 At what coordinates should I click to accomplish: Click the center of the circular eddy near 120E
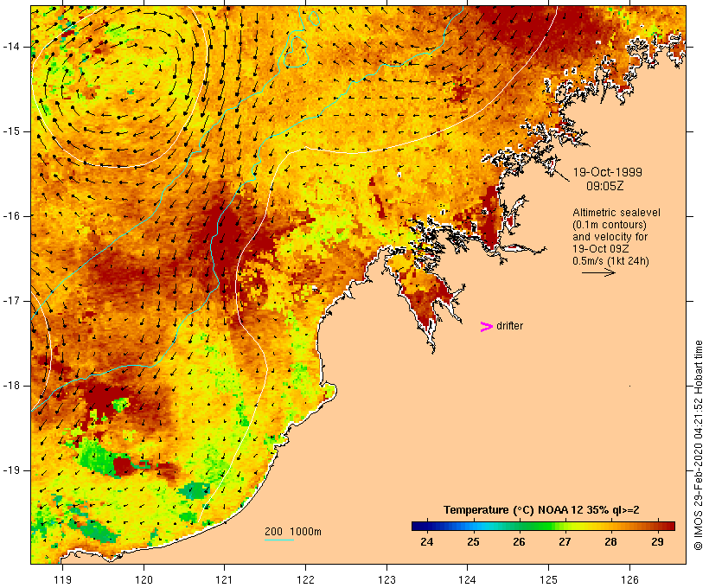pos(121,85)
